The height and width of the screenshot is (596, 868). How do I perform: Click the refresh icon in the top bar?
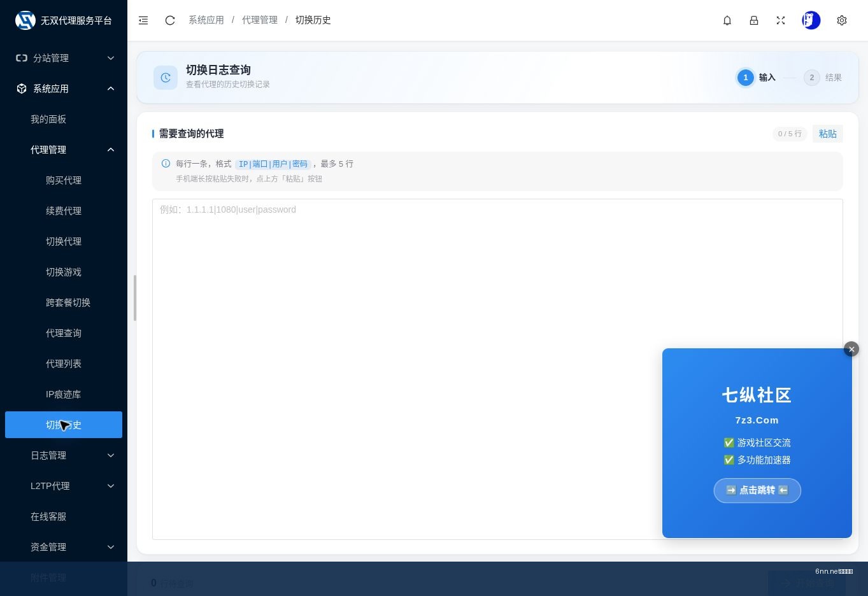[x=170, y=20]
